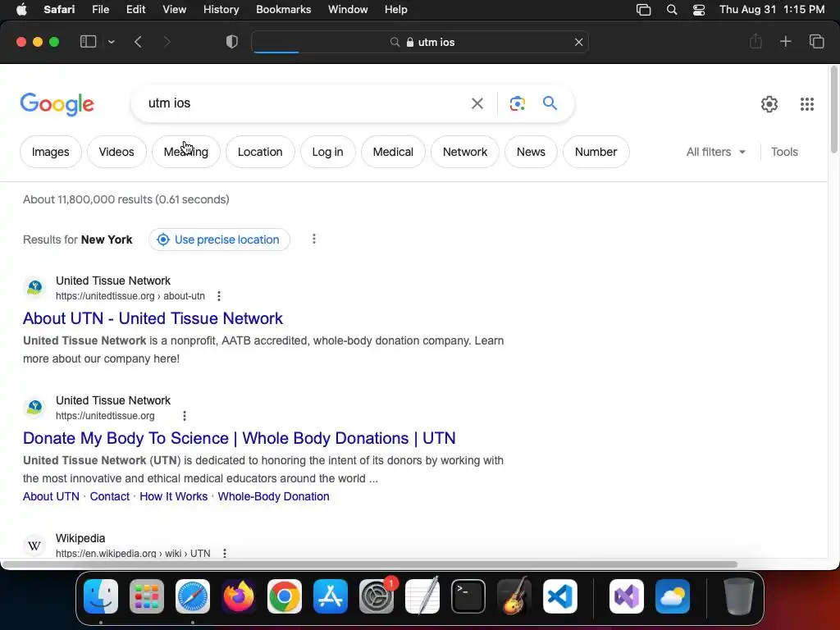
Task: Expand the All filters dropdown
Action: 715,152
